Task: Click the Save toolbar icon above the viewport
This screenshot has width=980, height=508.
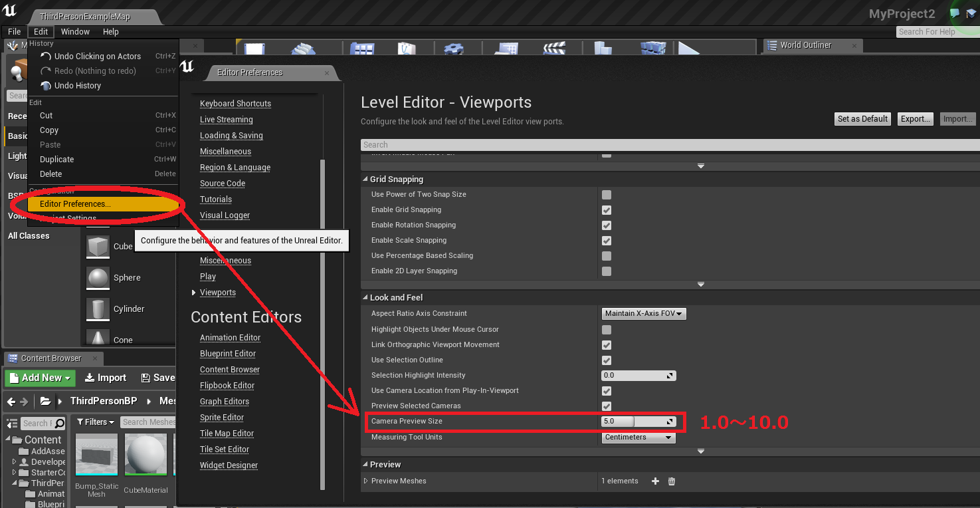Action: (x=255, y=50)
